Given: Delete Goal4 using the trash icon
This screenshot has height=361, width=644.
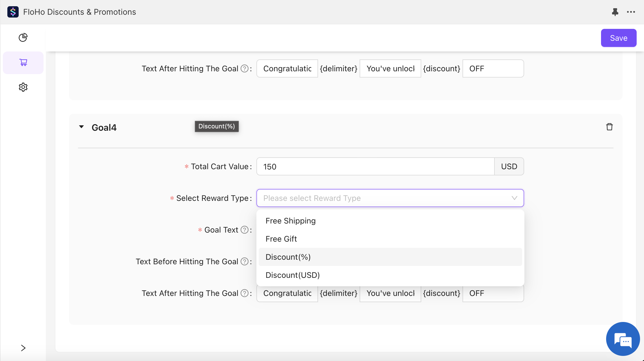Looking at the screenshot, I should pyautogui.click(x=609, y=127).
